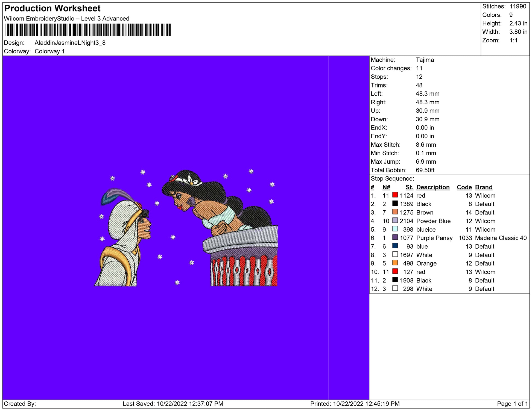This screenshot has height=409, width=532.
Task: Click the Madeira Classic 40 brand entry
Action: tap(501, 238)
